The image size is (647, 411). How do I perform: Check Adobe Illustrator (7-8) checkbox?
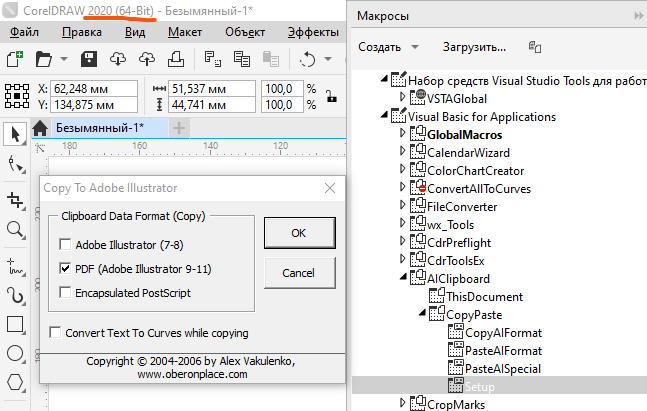tap(65, 244)
